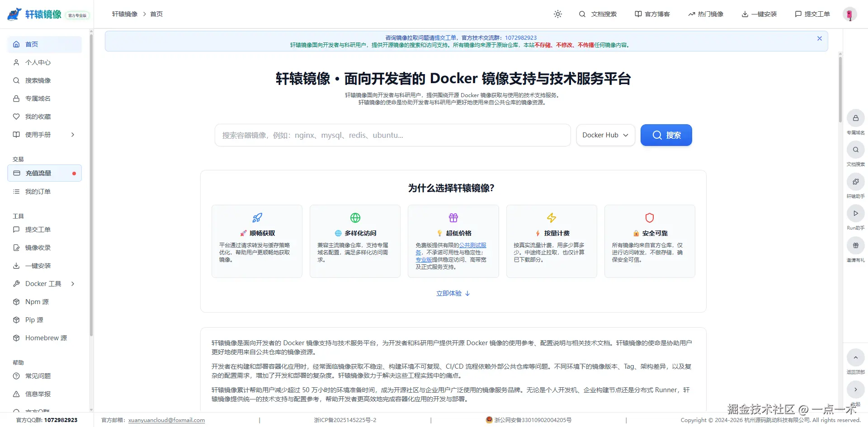The width and height of the screenshot is (868, 427).
Task: Open the 轩辕助手 assistant icon on right edge
Action: coord(855,182)
